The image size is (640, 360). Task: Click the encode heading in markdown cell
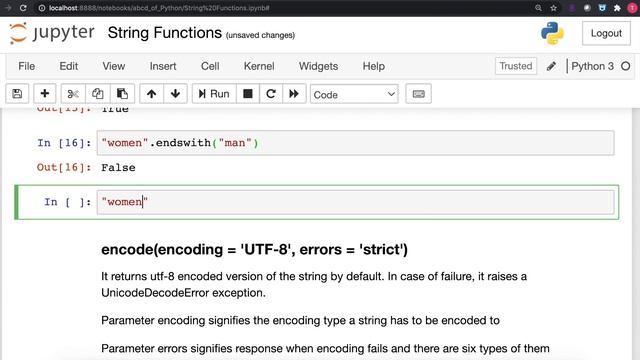(x=254, y=249)
